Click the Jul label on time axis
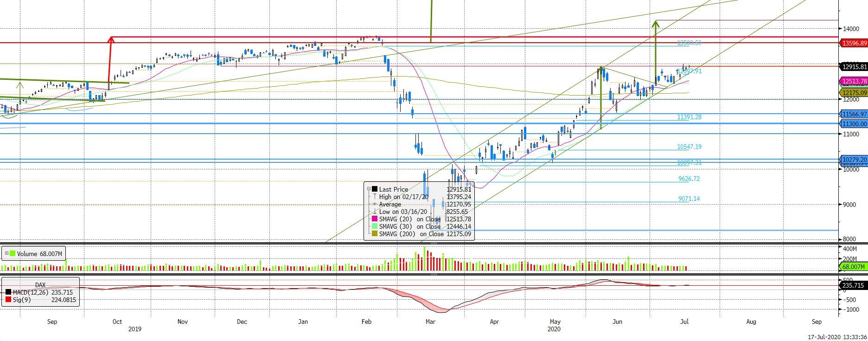The image size is (868, 341). [x=684, y=322]
